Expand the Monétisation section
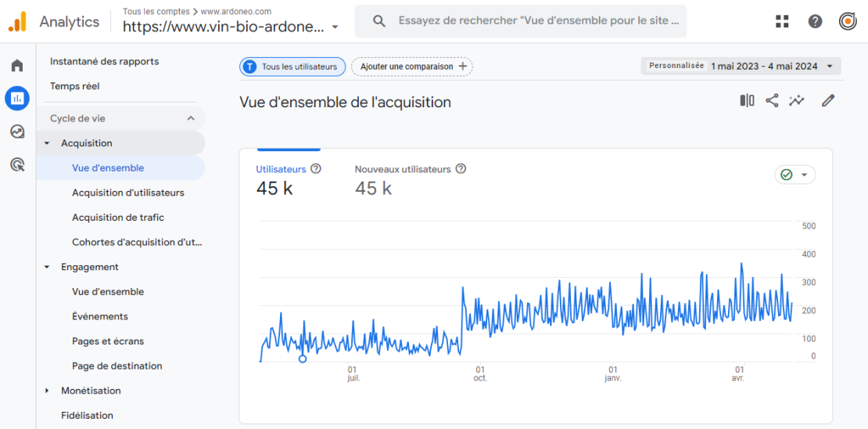 [47, 391]
